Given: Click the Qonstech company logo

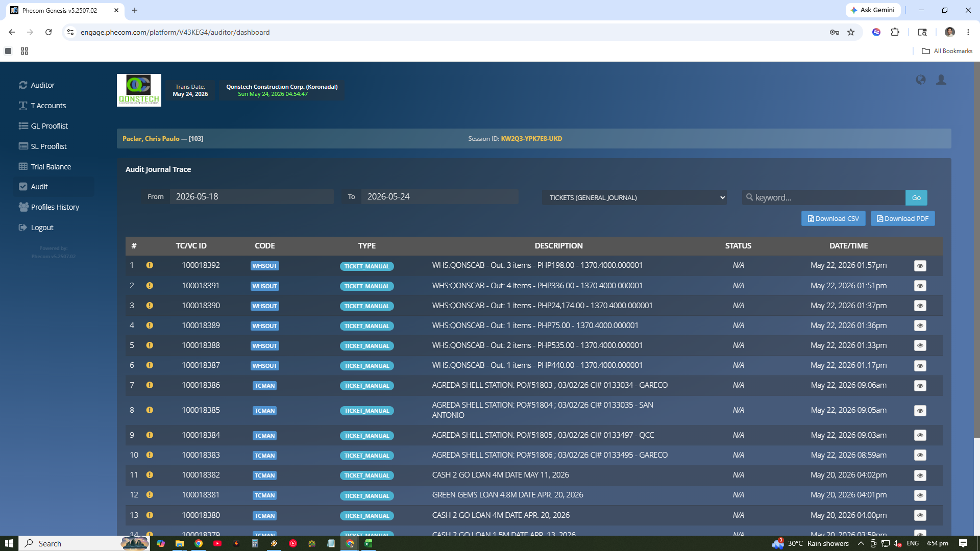Looking at the screenshot, I should (139, 90).
